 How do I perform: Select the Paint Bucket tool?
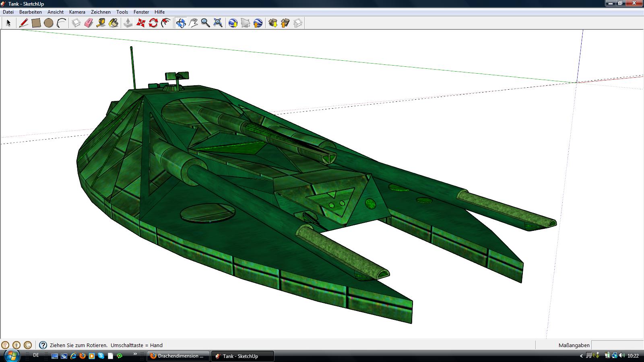tap(114, 23)
